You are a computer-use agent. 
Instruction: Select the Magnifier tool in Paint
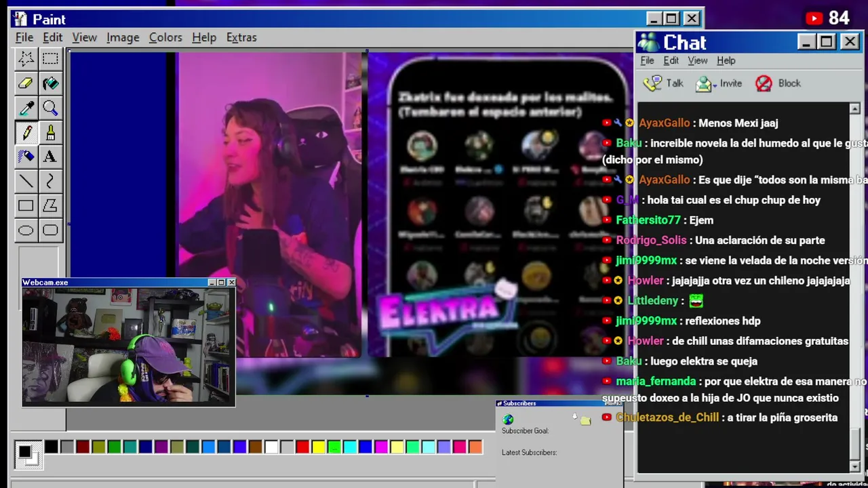click(x=50, y=108)
